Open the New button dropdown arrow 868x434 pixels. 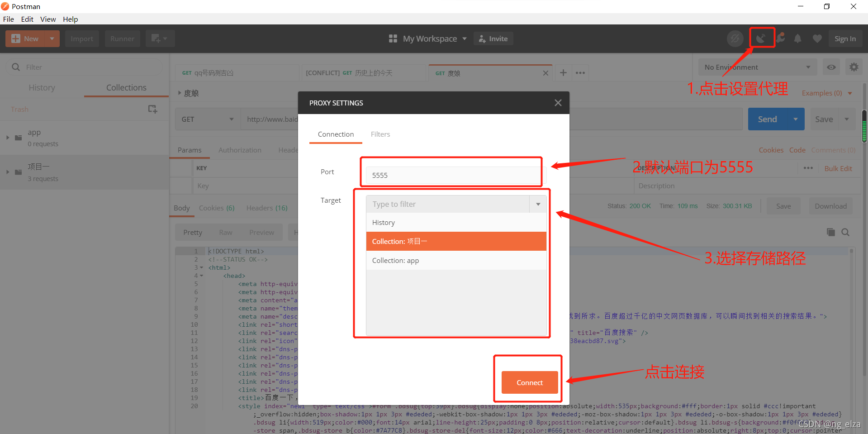tap(52, 38)
